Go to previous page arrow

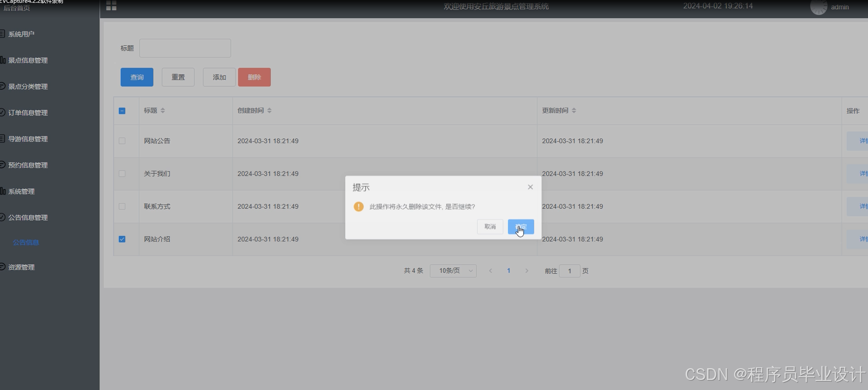(491, 271)
